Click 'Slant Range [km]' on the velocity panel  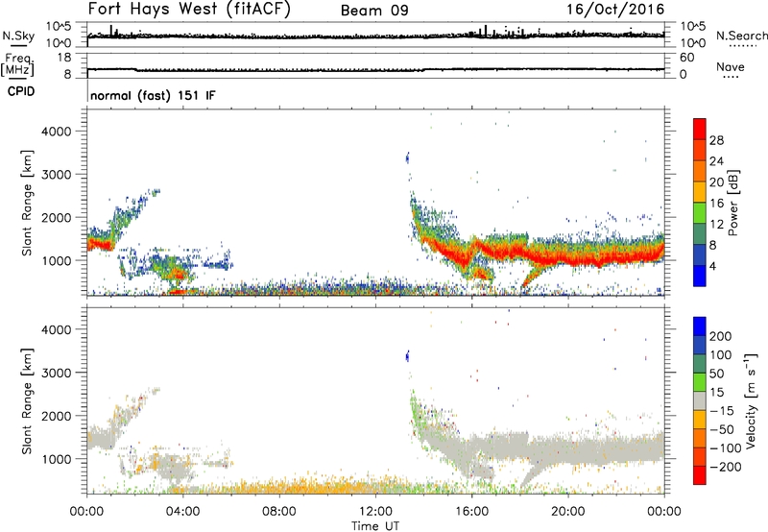tap(27, 401)
